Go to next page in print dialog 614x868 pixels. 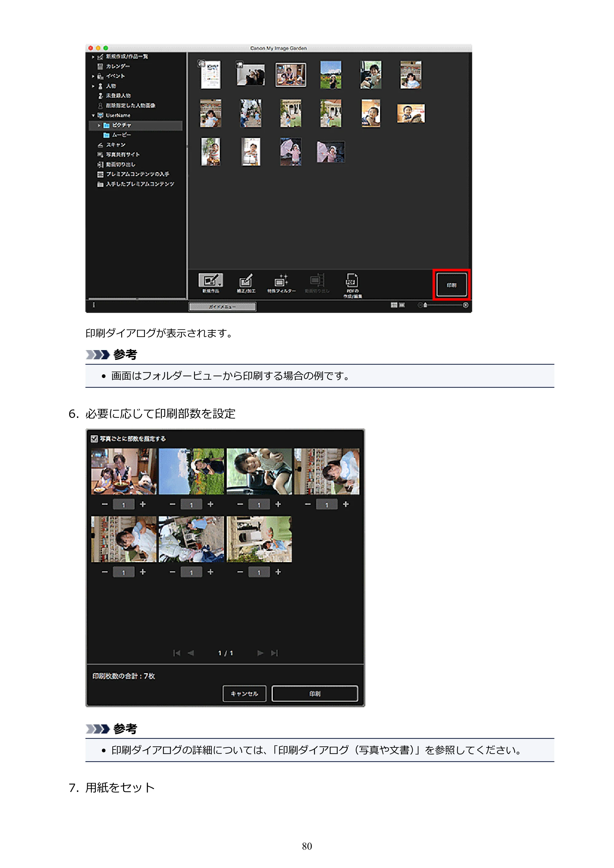(x=260, y=653)
